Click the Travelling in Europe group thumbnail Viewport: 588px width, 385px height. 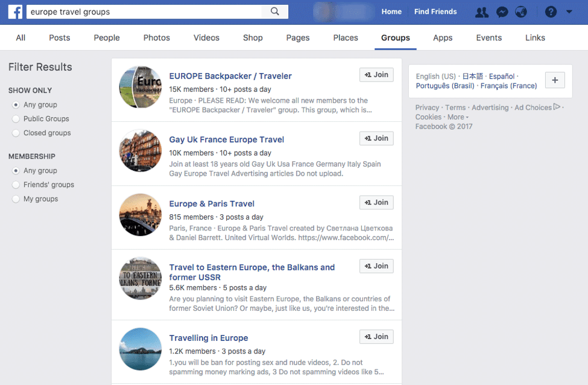(141, 349)
